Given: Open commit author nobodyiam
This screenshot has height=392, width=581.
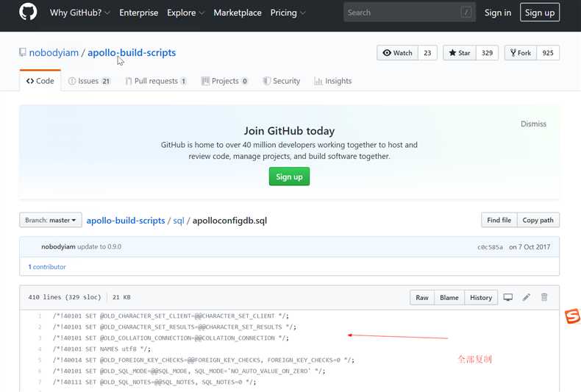Looking at the screenshot, I should click(x=58, y=246).
